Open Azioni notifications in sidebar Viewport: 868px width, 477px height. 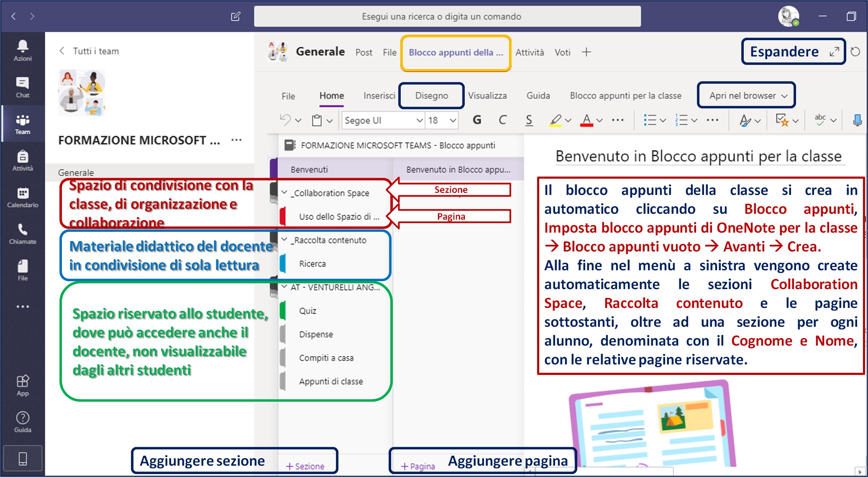[23, 50]
